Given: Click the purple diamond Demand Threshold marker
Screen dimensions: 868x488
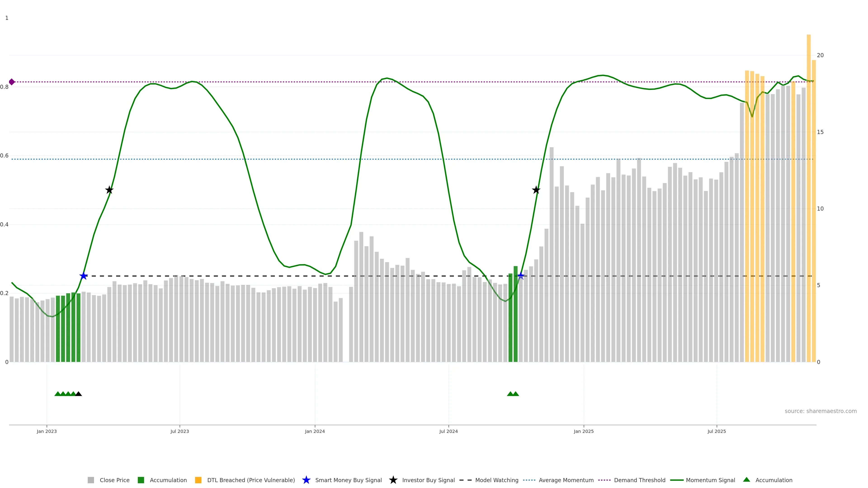Looking at the screenshot, I should point(12,82).
